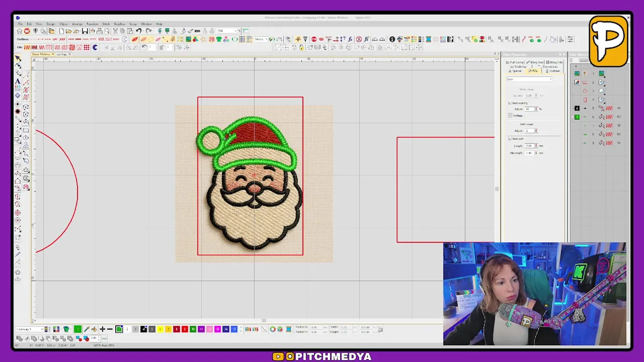Click the green T-shirt product icon
The height and width of the screenshot is (362, 644).
(219, 39)
